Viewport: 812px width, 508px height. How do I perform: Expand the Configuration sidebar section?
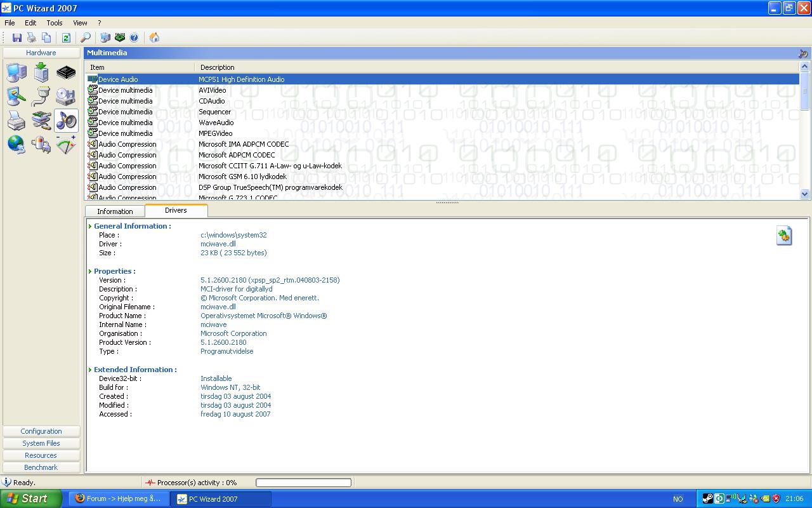click(41, 431)
